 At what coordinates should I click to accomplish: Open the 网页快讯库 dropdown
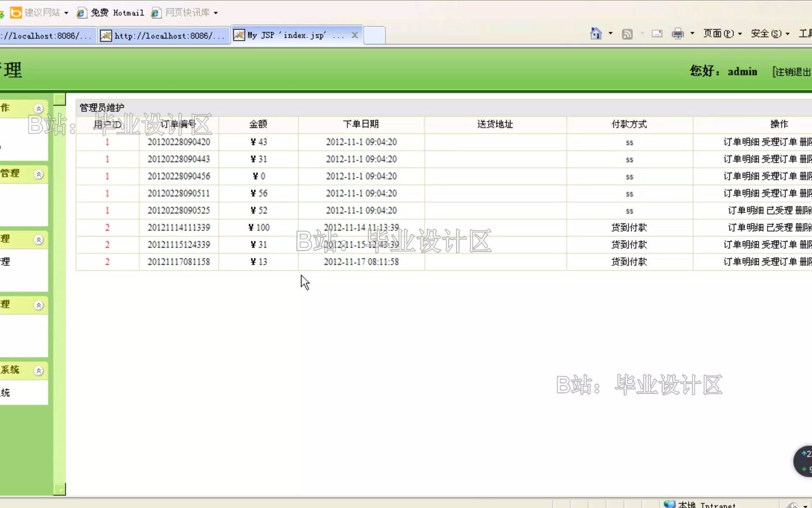[x=216, y=12]
